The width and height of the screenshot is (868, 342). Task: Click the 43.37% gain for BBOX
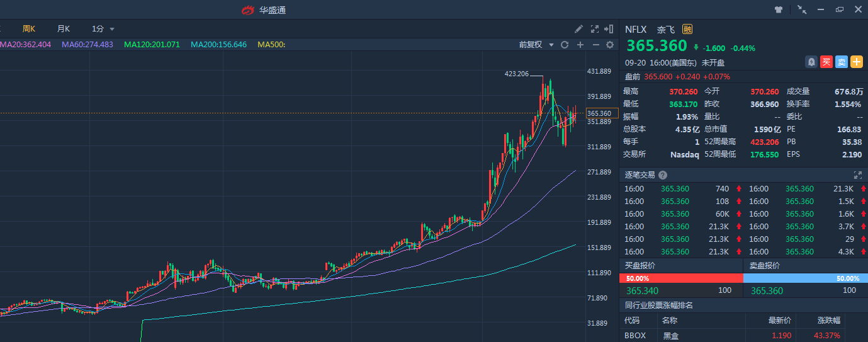827,336
